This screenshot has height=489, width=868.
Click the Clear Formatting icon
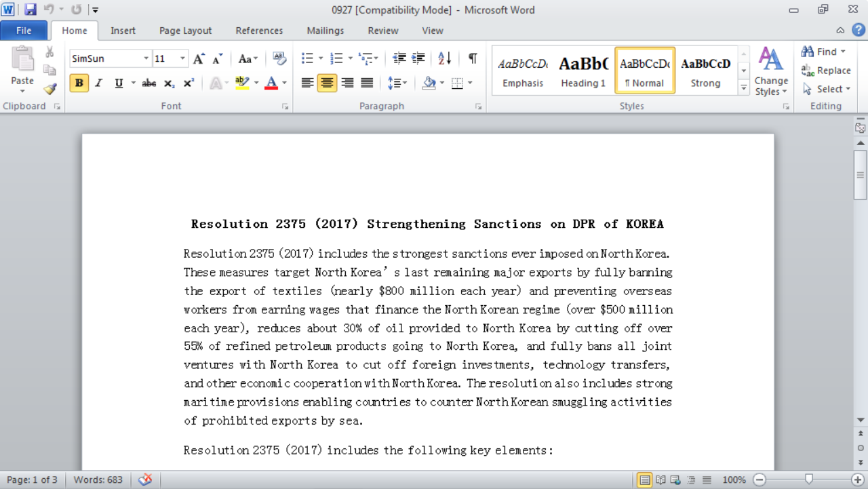click(x=279, y=58)
